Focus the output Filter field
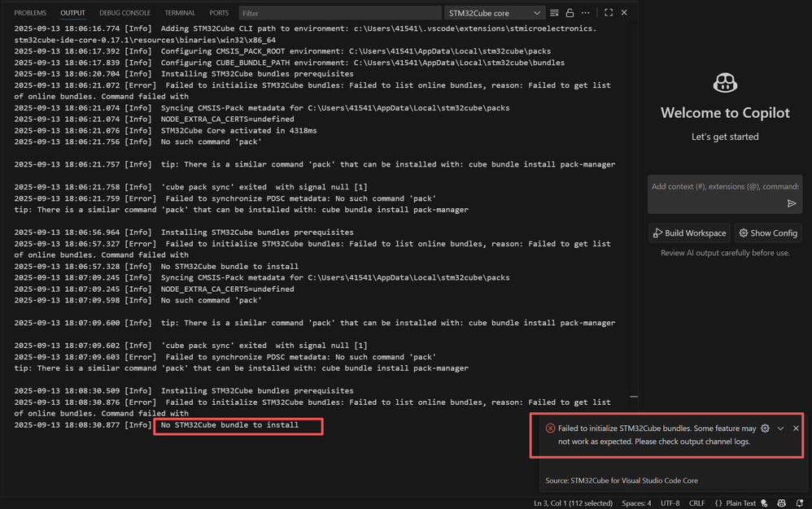The image size is (812, 509). tap(340, 13)
